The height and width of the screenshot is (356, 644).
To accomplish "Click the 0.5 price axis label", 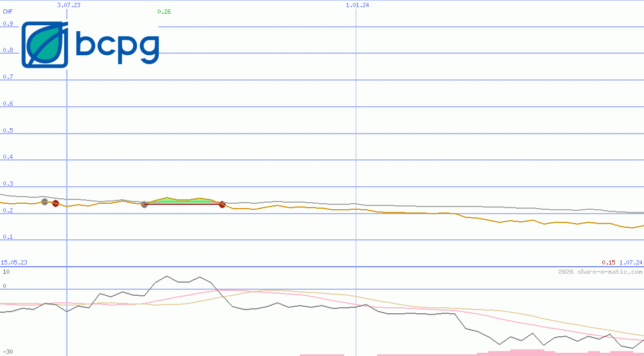I will pos(8,130).
